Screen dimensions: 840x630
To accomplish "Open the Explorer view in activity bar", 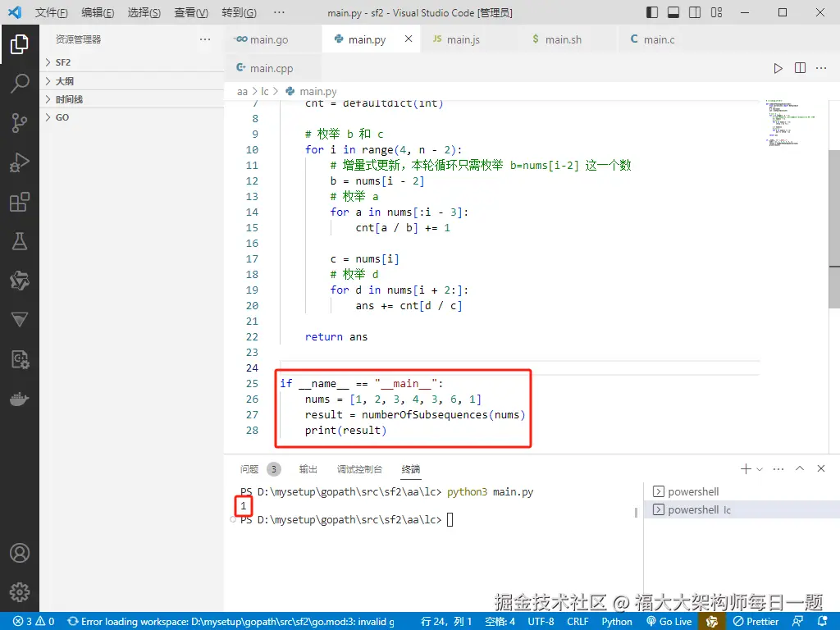I will (x=20, y=44).
